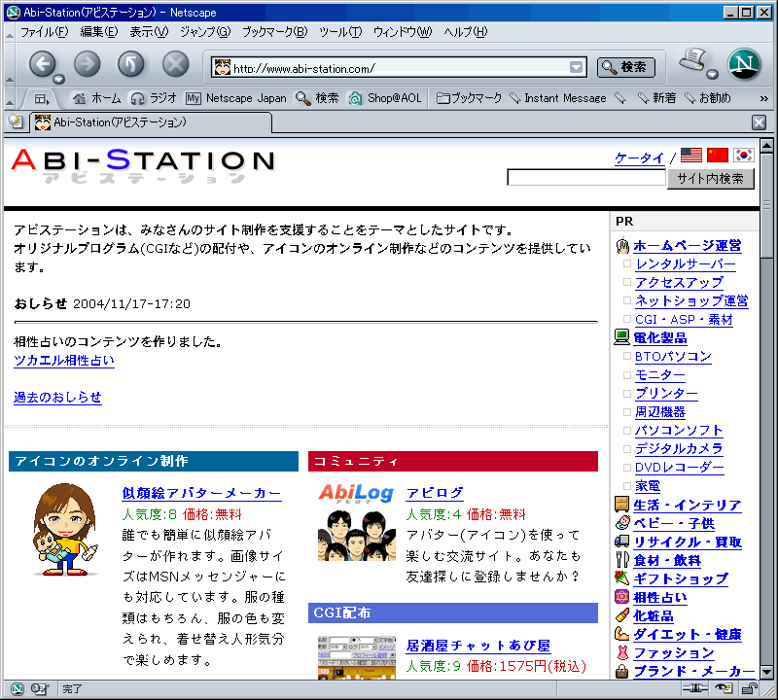Select the Abi-Station(アビステーション) tab
The height and width of the screenshot is (700, 778).
152,122
